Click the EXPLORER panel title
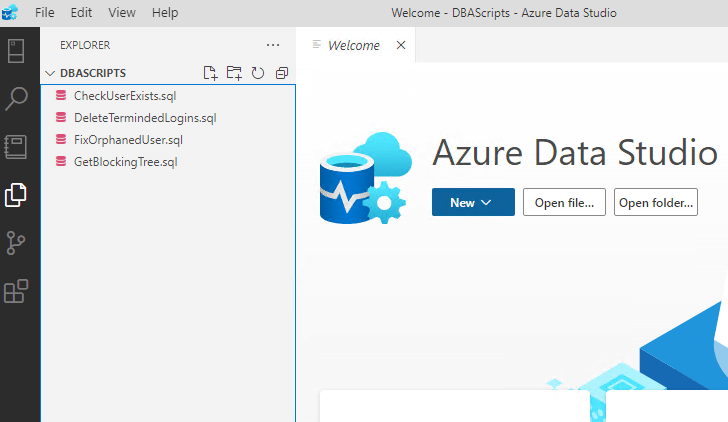Viewport: 728px width, 422px height. click(85, 45)
